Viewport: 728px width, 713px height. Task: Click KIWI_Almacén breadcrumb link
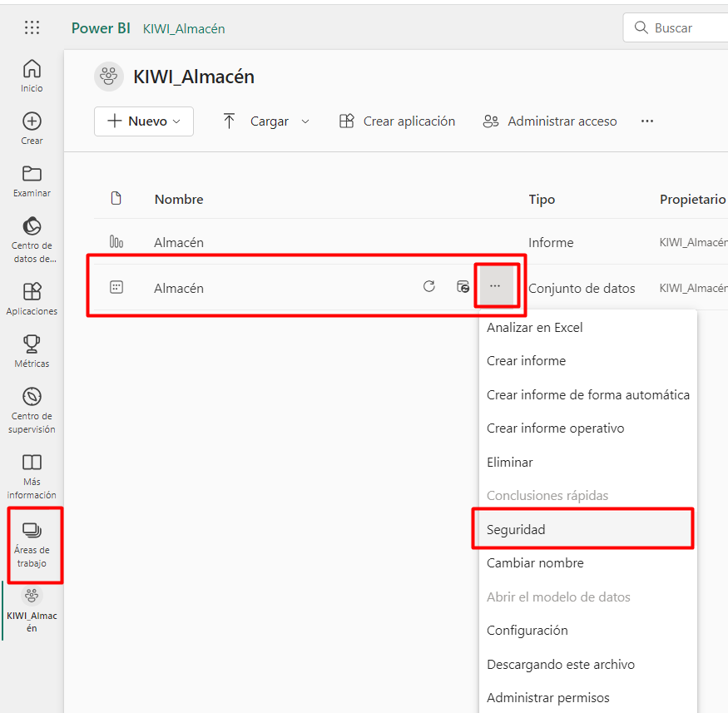pos(184,29)
